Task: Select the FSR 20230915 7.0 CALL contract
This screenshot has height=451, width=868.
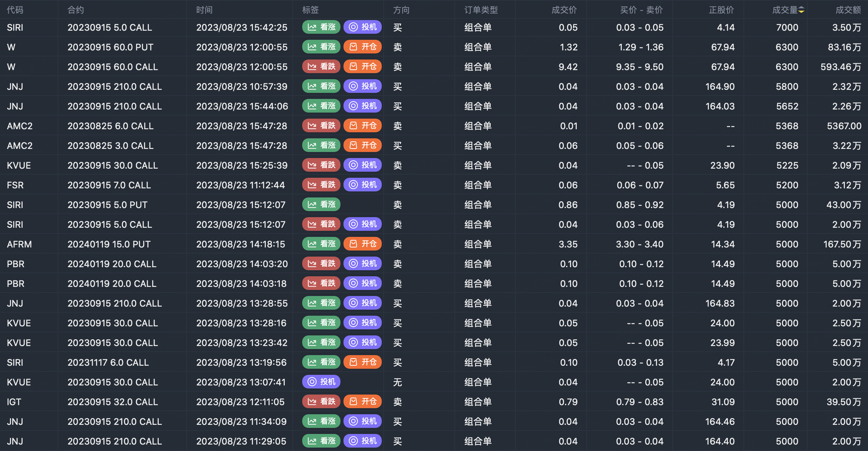Action: point(109,185)
